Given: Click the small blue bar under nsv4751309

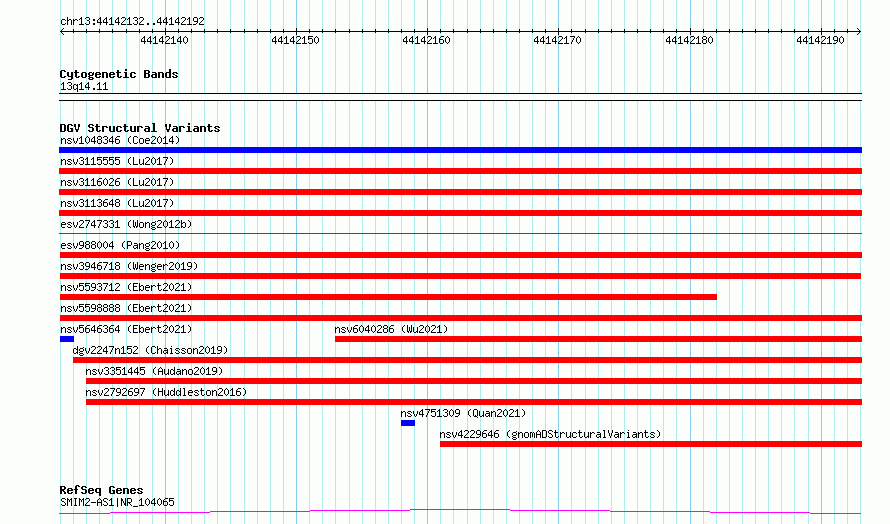Looking at the screenshot, I should tap(408, 423).
